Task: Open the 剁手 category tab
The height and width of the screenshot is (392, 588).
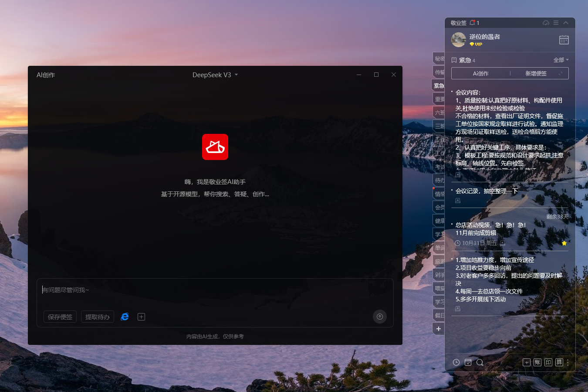Action: click(439, 275)
